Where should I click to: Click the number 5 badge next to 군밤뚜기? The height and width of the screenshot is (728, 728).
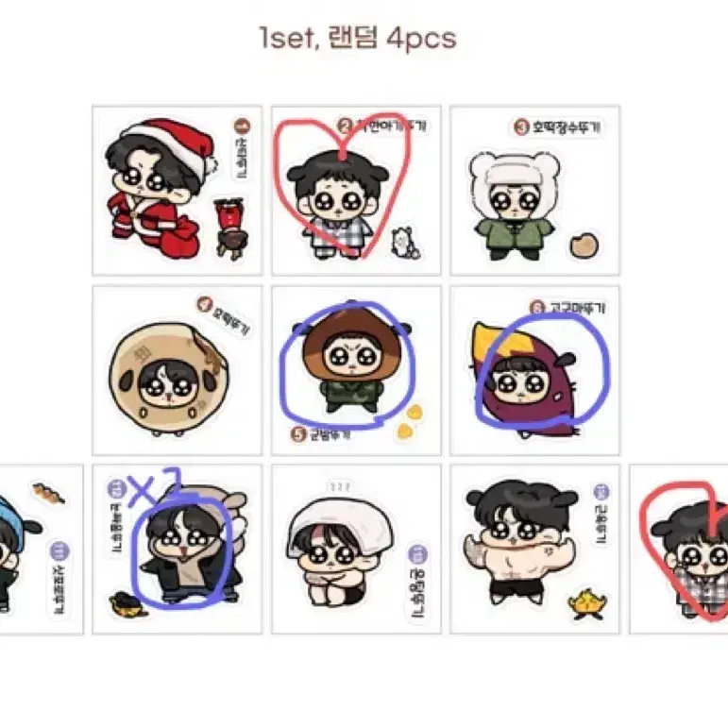[x=297, y=434]
